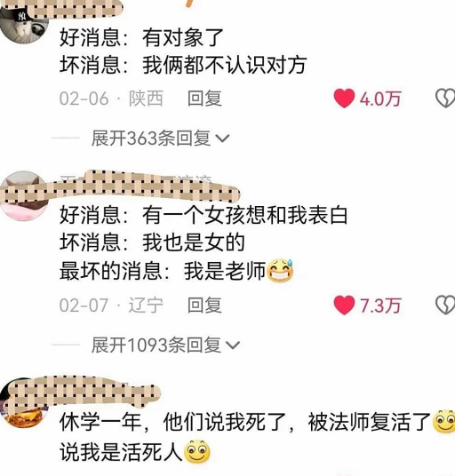This screenshot has width=455, height=476.
Task: Click the chevron next to 1093条回复
Action: (x=233, y=345)
